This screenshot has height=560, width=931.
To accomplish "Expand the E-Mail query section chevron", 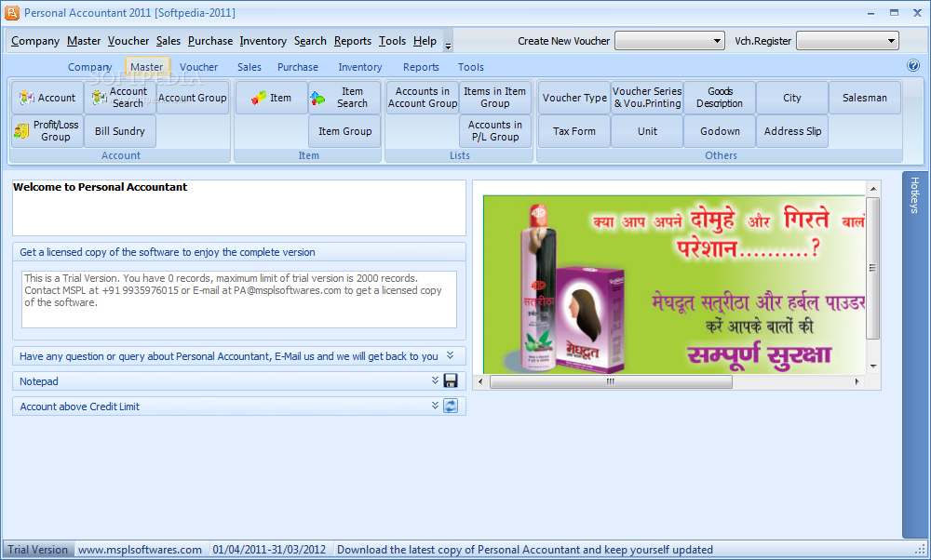I will click(450, 355).
